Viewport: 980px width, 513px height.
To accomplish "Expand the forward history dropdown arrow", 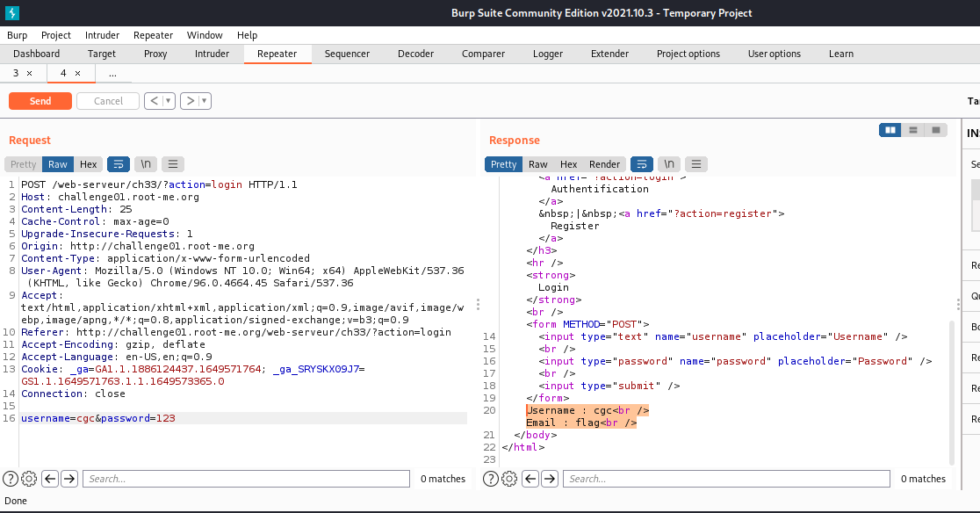I will pos(205,101).
